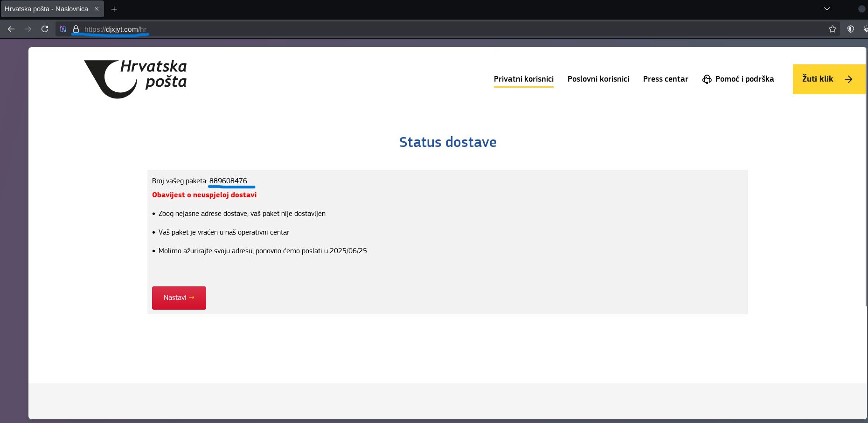Click the address bar URL djxjyt.com/hr
The width and height of the screenshot is (868, 423).
point(115,29)
